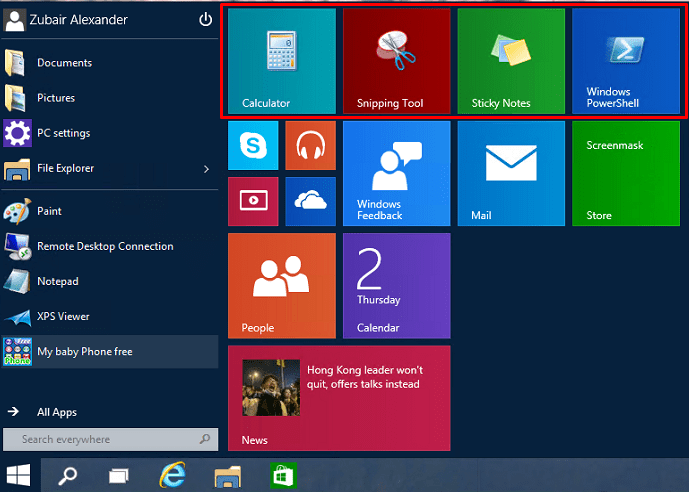
Task: Click the Windows Start button
Action: click(x=18, y=475)
